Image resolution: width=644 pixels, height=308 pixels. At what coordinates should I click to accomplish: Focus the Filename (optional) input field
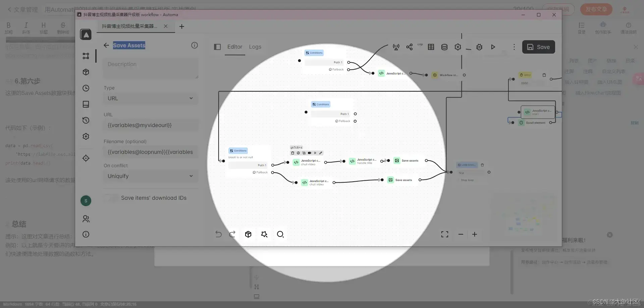click(x=151, y=152)
